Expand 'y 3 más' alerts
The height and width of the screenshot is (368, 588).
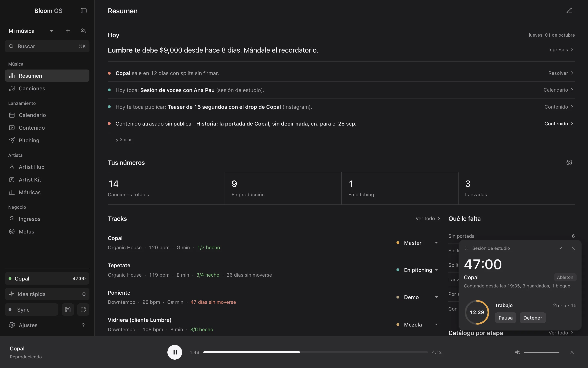(x=124, y=139)
